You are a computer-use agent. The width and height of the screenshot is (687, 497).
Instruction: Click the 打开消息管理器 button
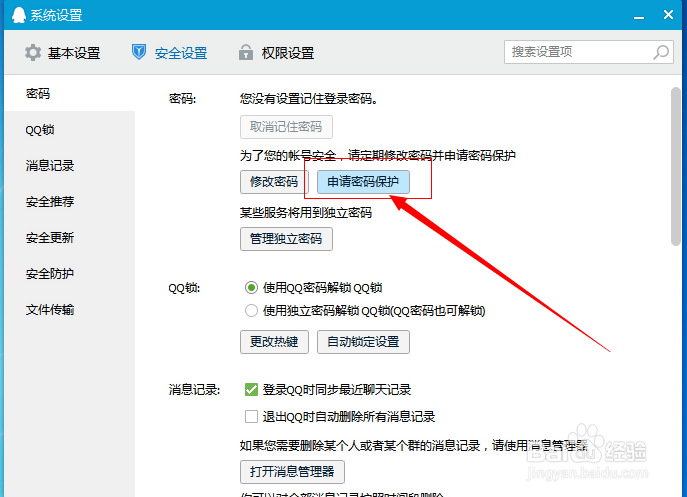tap(292, 471)
